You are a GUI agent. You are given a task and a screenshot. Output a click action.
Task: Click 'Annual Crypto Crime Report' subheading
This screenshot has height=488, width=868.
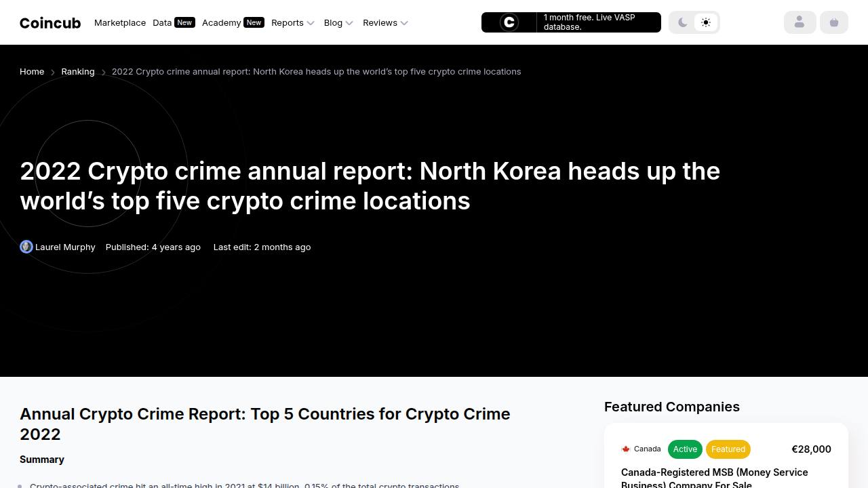[x=264, y=424]
